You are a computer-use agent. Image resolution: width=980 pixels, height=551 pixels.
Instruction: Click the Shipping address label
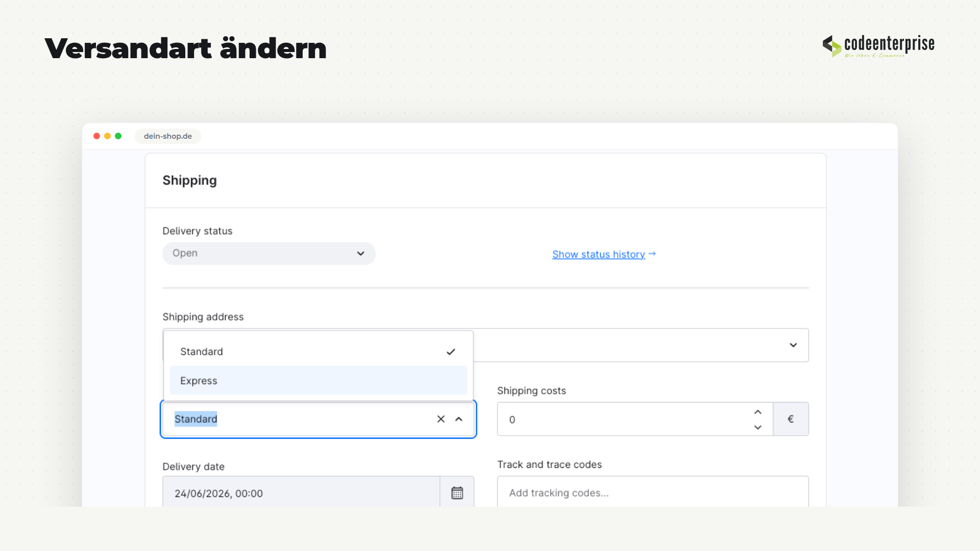pyautogui.click(x=203, y=317)
